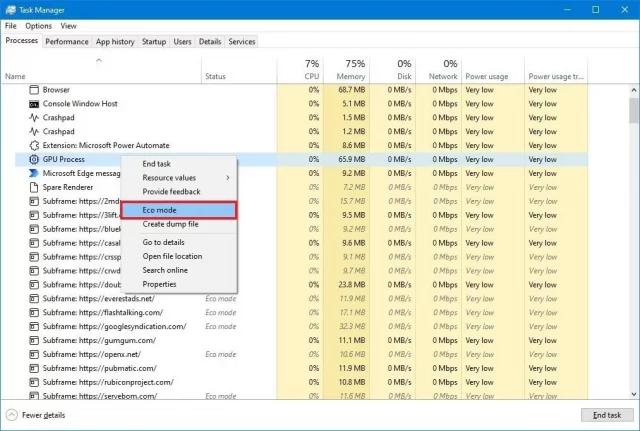Sort by the CPU column header
The height and width of the screenshot is (431, 640).
coord(300,71)
